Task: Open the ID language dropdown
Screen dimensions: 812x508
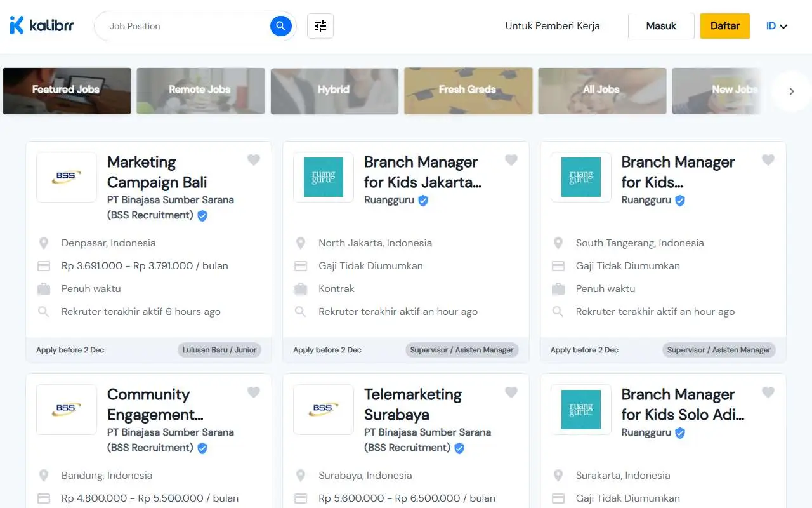Action: [x=776, y=26]
